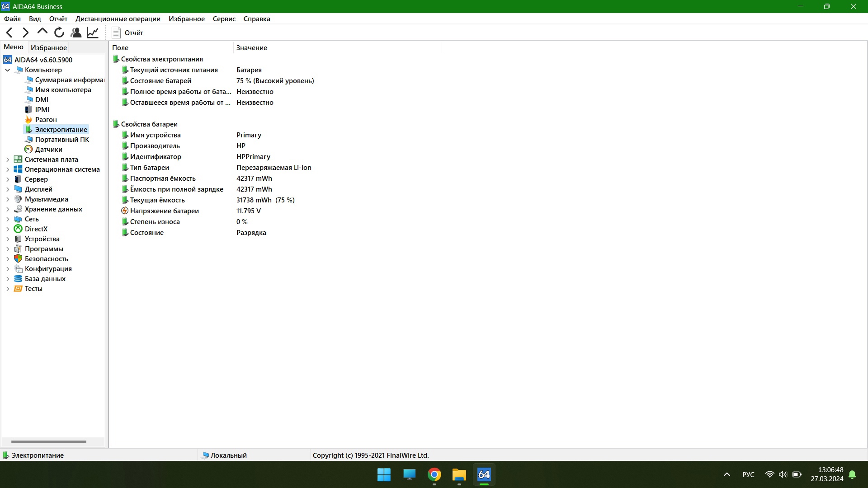This screenshot has height=488, width=868.
Task: Select the Разгон overclock tree item
Action: (46, 120)
